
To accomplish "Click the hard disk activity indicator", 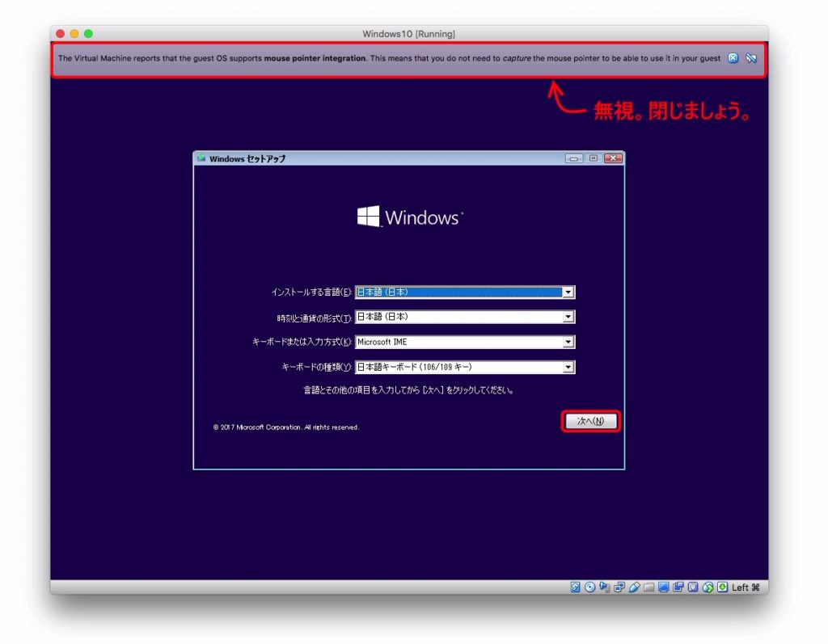I will [575, 587].
